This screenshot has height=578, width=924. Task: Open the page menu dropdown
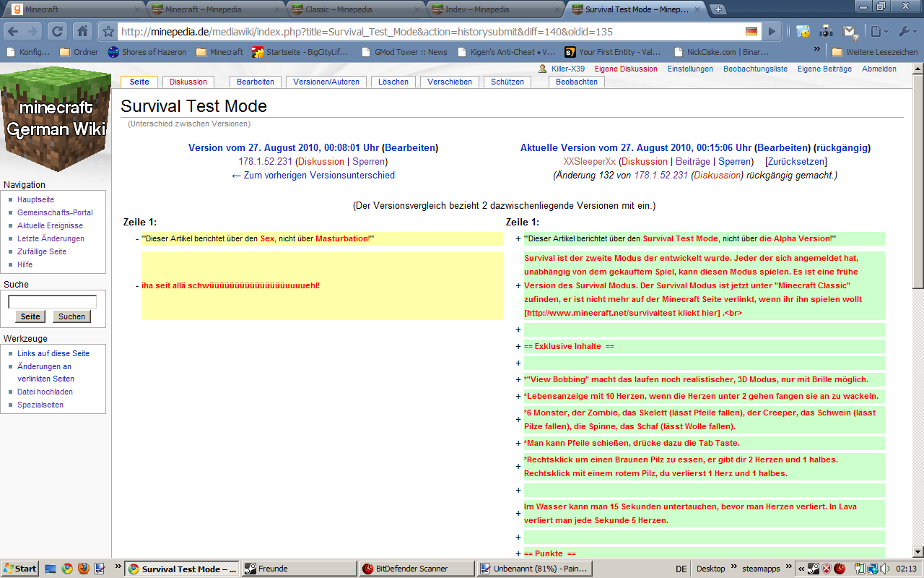(x=878, y=32)
